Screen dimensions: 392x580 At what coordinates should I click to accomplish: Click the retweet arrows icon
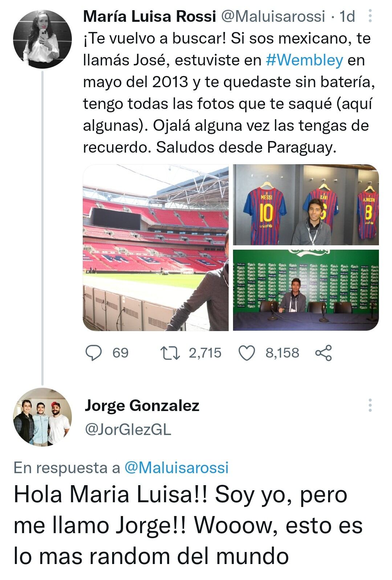pos(171,353)
